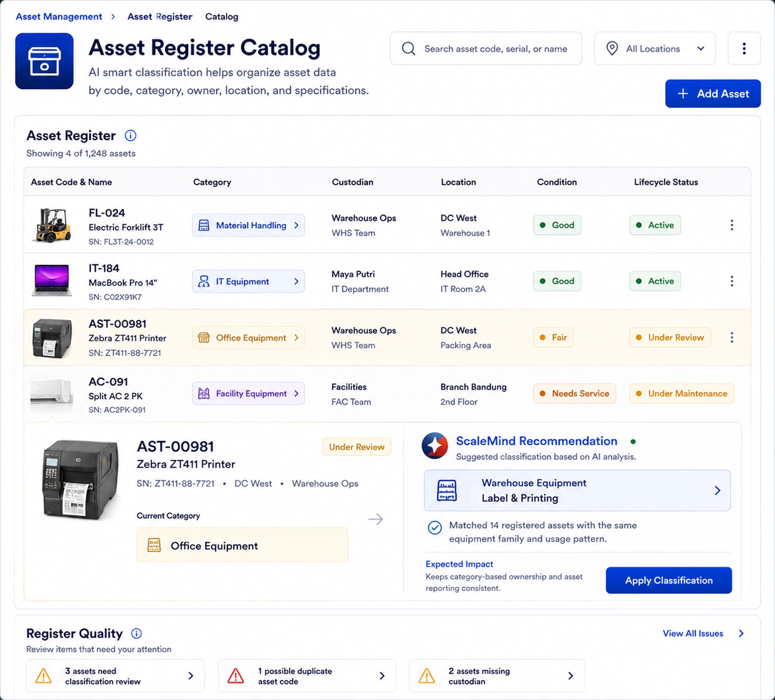Click the Warehouse Equipment shelf icon

tap(447, 490)
